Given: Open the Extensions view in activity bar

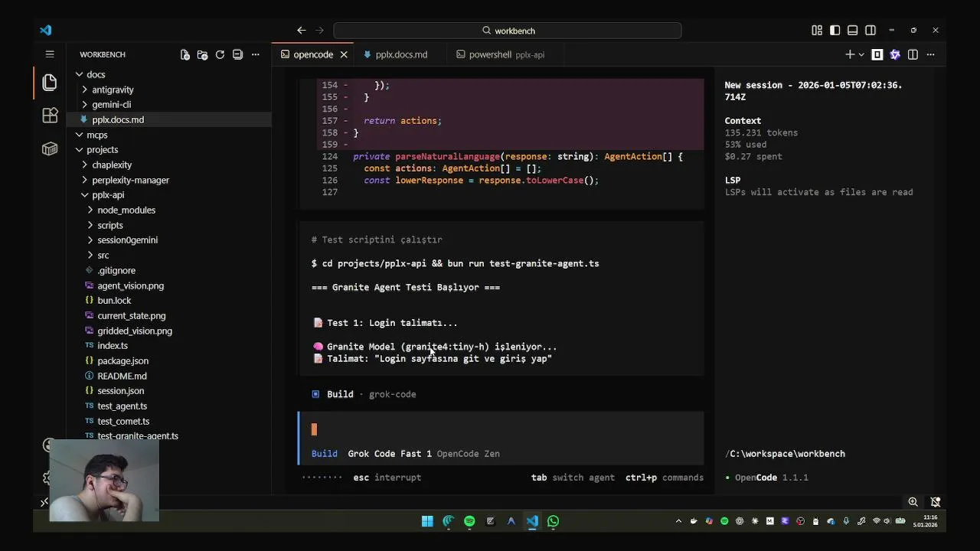Looking at the screenshot, I should click(x=50, y=116).
